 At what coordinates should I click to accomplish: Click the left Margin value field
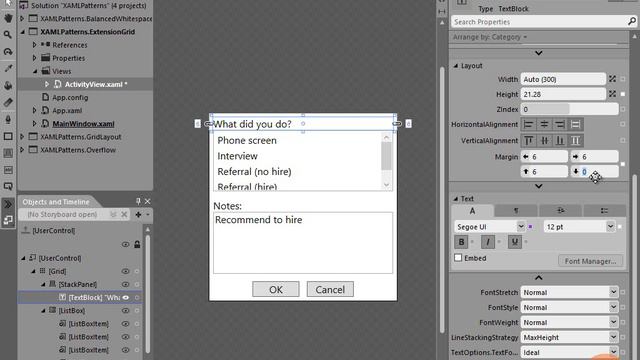544,157
